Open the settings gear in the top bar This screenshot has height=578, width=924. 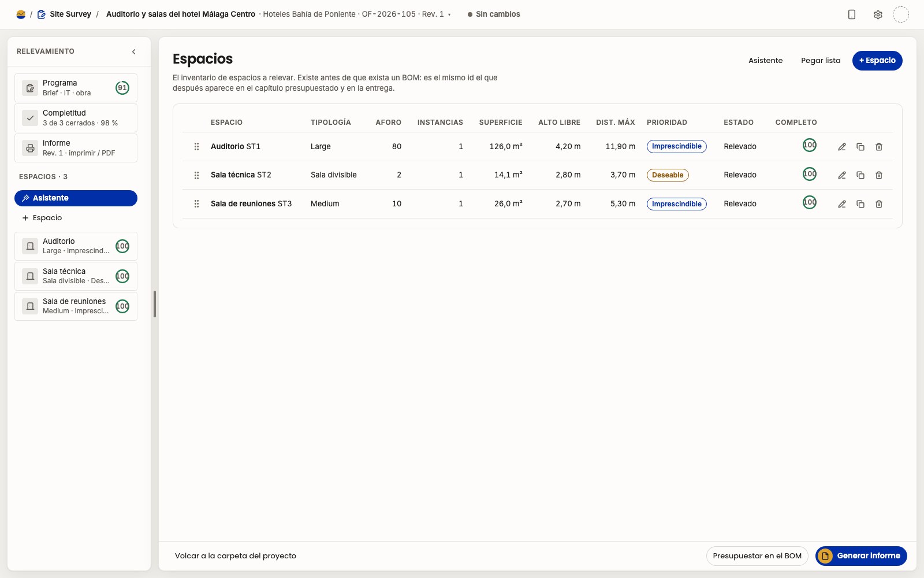(878, 14)
